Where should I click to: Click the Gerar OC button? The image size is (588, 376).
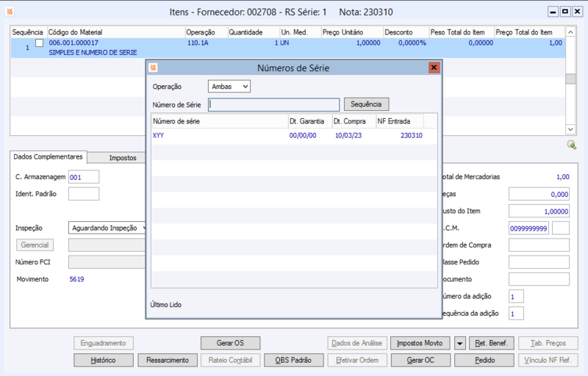420,361
